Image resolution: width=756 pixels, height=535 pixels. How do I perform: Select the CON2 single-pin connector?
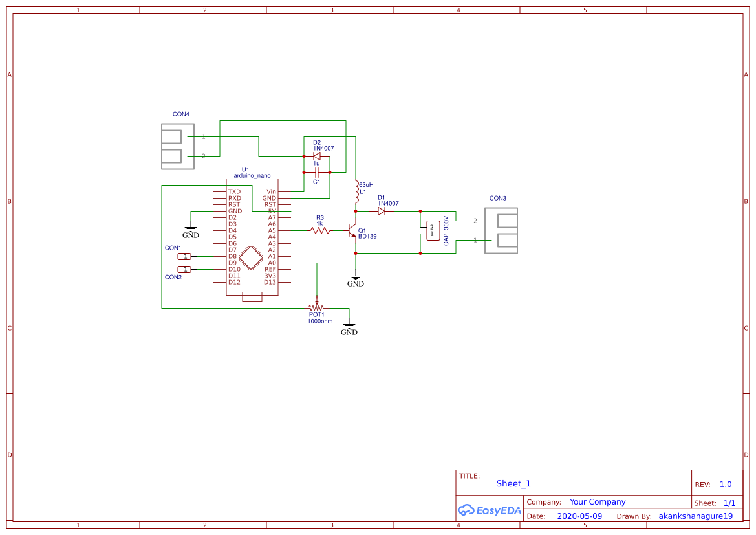(x=185, y=269)
